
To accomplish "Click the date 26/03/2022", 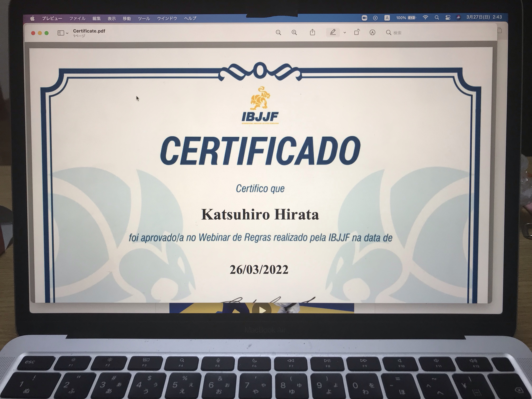I will pyautogui.click(x=259, y=269).
